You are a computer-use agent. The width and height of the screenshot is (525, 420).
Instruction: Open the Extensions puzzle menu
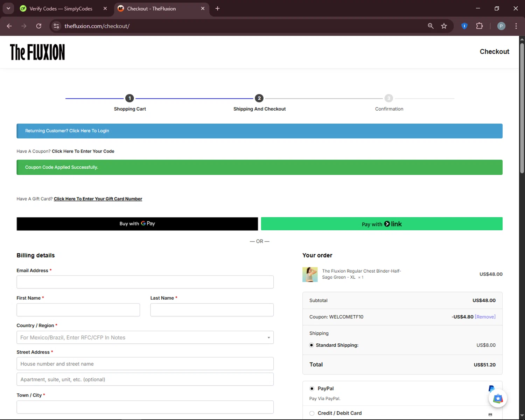[x=479, y=26]
